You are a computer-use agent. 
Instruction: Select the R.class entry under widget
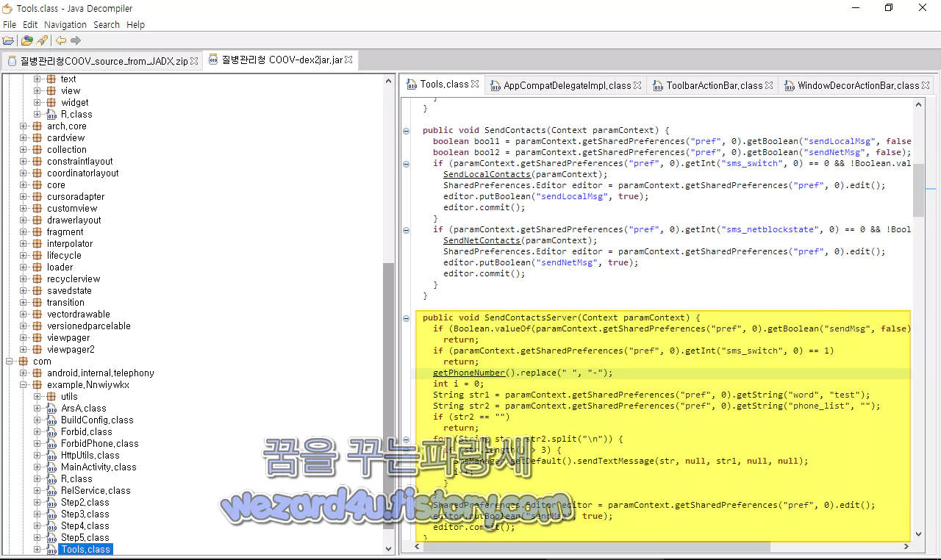pyautogui.click(x=76, y=115)
